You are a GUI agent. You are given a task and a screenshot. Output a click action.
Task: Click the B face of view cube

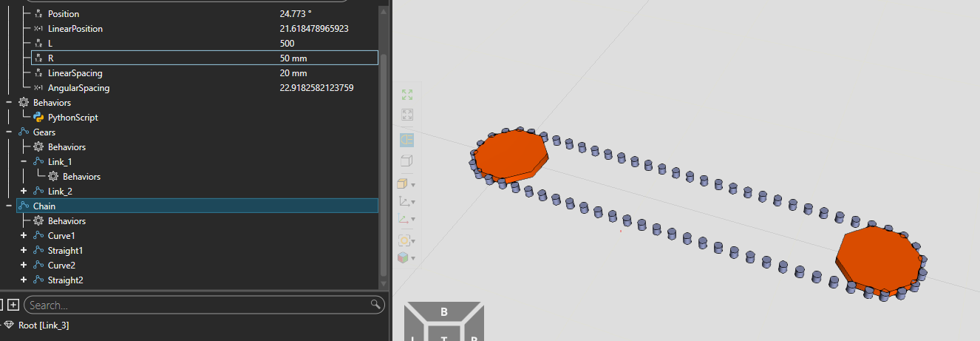pos(443,312)
